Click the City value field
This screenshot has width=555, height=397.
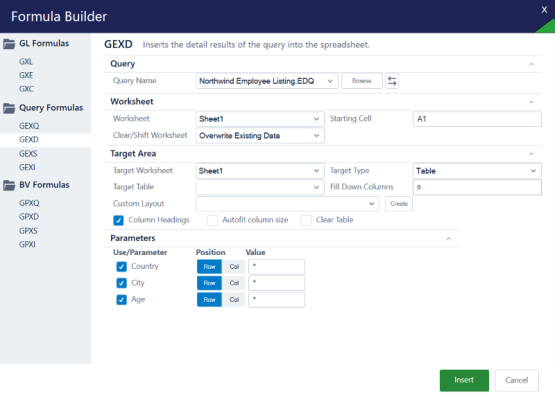[276, 283]
